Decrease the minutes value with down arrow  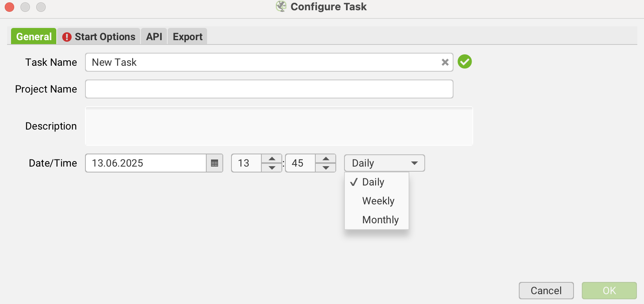(326, 168)
